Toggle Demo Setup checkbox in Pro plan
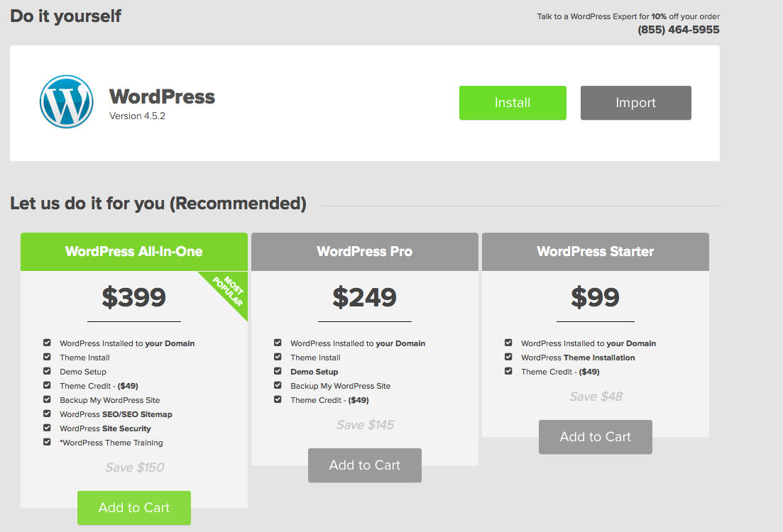 (x=278, y=371)
